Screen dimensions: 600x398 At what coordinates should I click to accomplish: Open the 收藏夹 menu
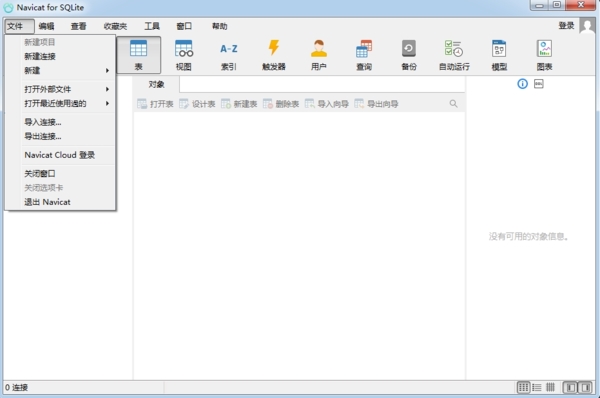[x=115, y=26]
